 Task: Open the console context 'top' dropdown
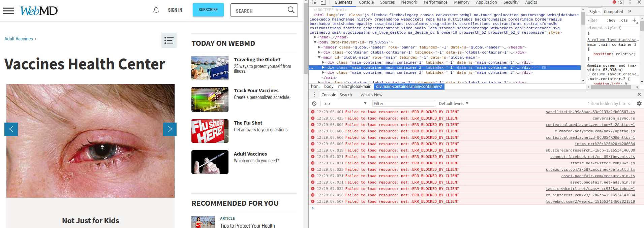345,103
